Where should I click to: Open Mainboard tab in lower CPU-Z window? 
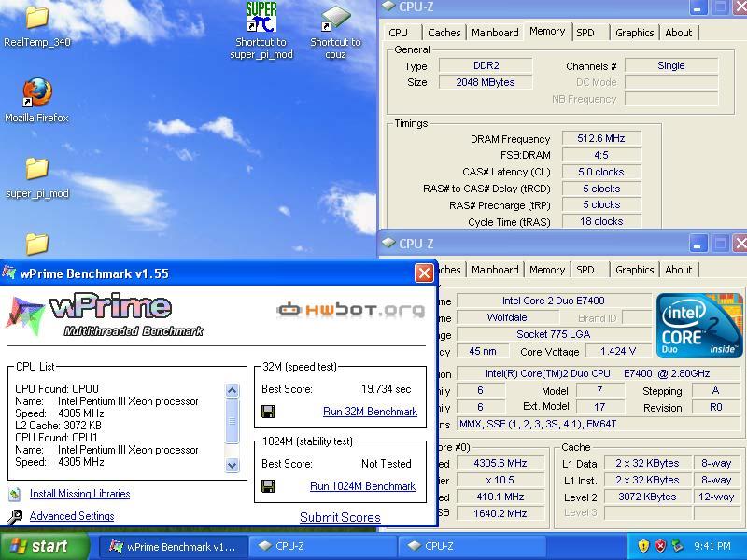[495, 270]
